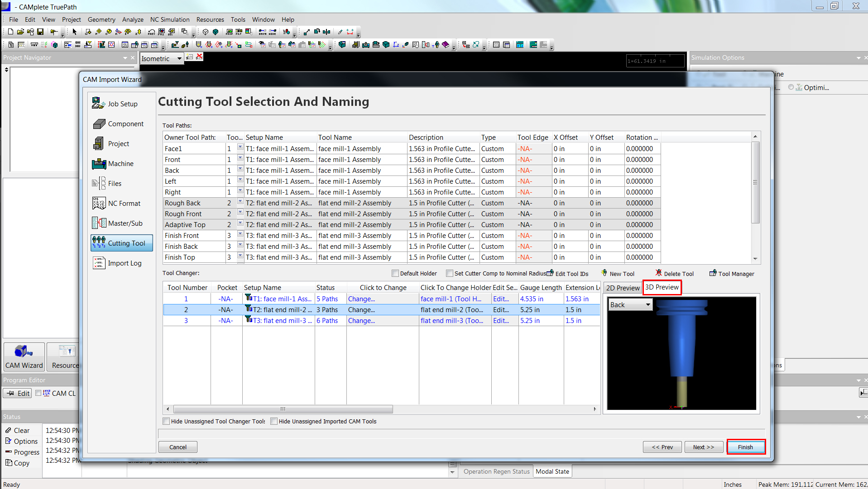
Task: Click the wireframe shading icon
Action: [206, 32]
